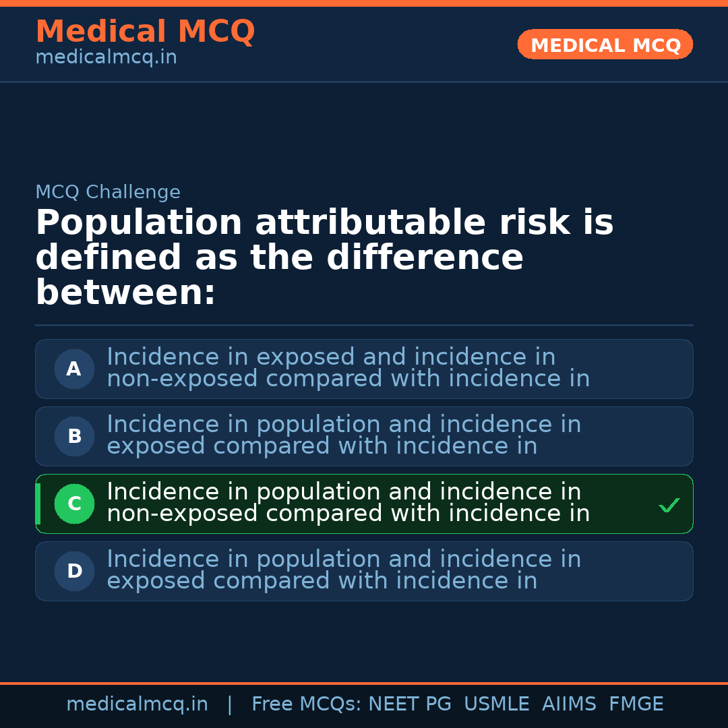Click the answer text of option D
728x728 pixels.
tap(344, 570)
